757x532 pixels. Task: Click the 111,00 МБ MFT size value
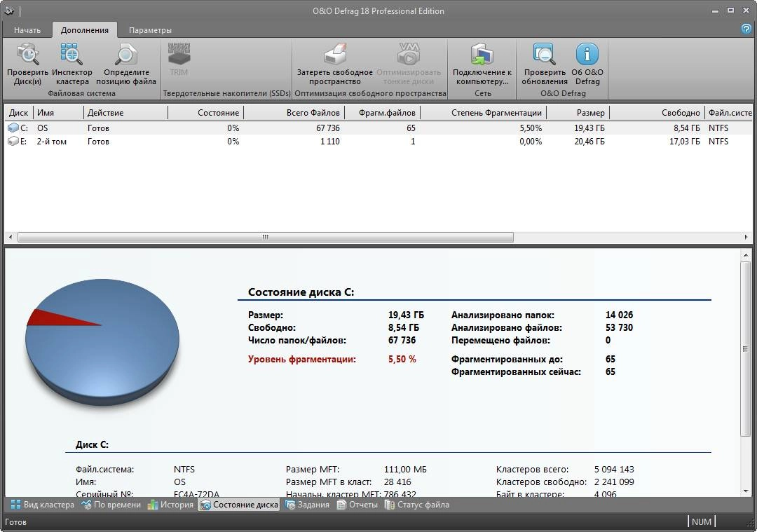click(405, 469)
